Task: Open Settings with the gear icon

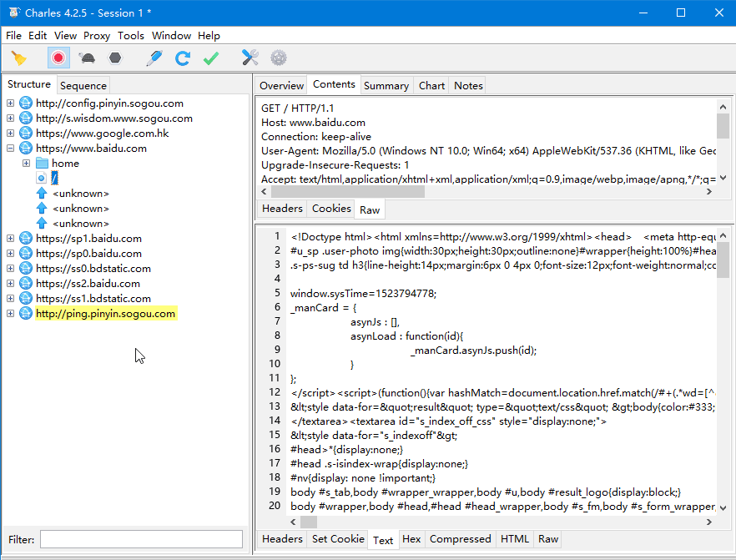Action: tap(279, 58)
